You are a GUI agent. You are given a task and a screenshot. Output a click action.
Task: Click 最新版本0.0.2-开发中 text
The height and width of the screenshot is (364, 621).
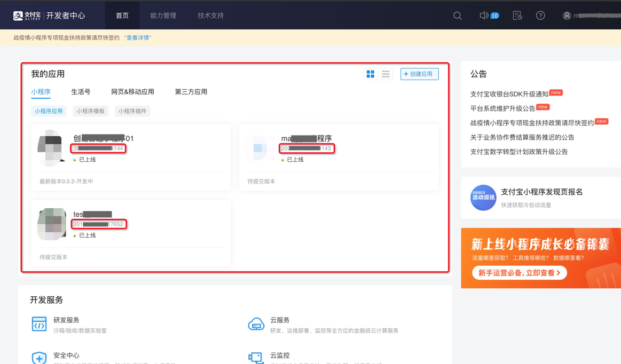click(66, 181)
